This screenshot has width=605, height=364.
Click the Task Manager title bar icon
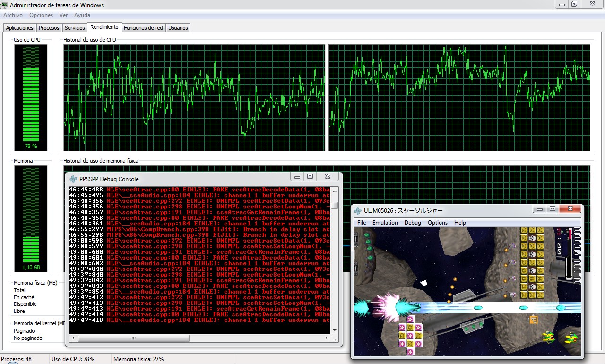pyautogui.click(x=4, y=5)
